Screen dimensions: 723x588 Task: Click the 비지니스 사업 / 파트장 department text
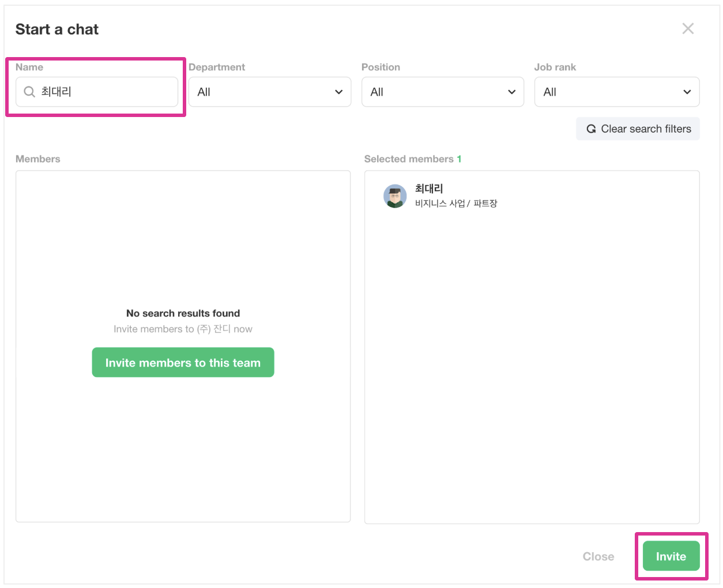[x=456, y=203]
